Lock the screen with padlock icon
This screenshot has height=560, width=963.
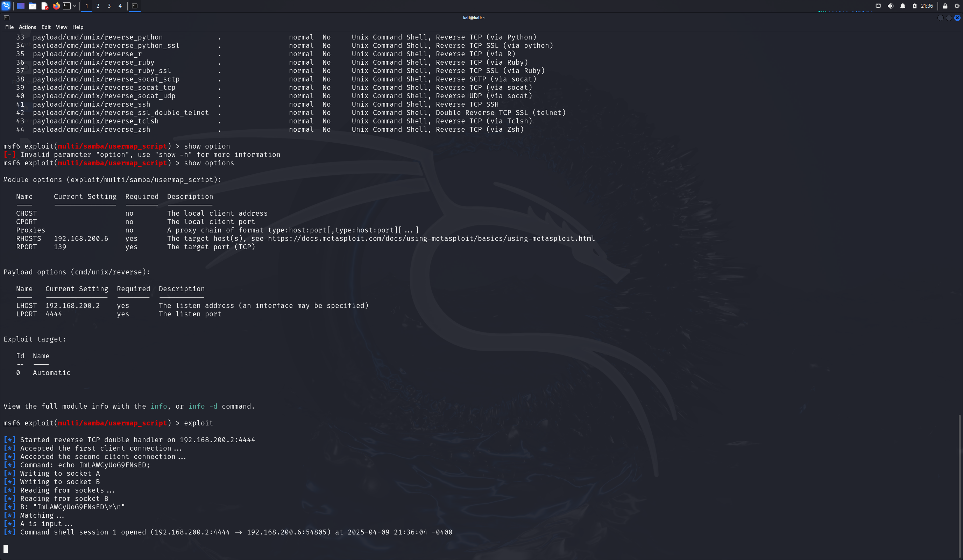[x=945, y=6]
